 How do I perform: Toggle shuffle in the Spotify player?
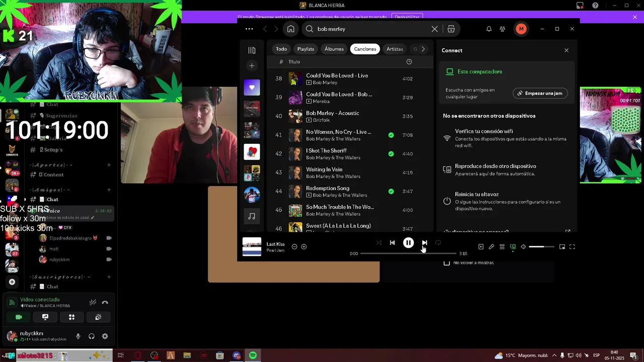(379, 243)
